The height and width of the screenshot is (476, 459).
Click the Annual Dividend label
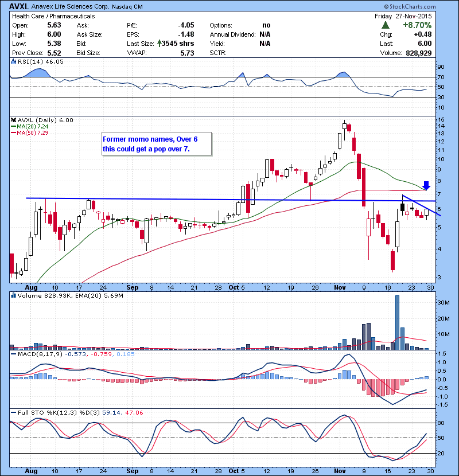pos(233,34)
